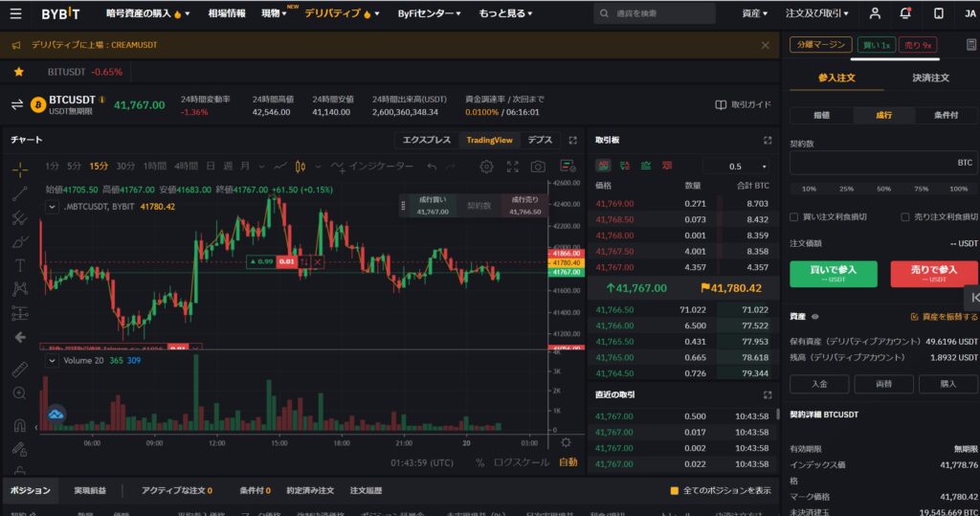This screenshot has height=516, width=980.
Task: Open the orders and trades dropdown
Action: (x=817, y=13)
